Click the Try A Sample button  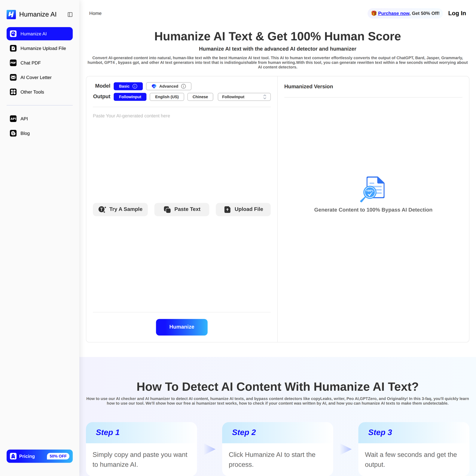[x=120, y=209]
